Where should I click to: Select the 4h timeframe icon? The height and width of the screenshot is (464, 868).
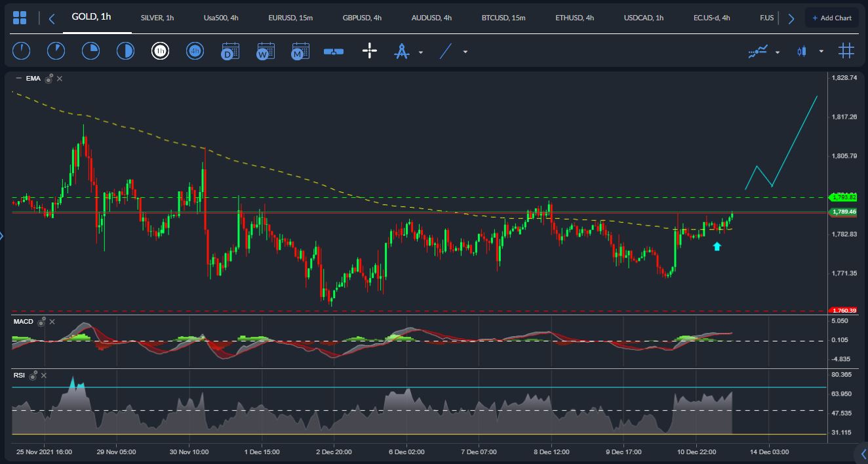click(195, 50)
